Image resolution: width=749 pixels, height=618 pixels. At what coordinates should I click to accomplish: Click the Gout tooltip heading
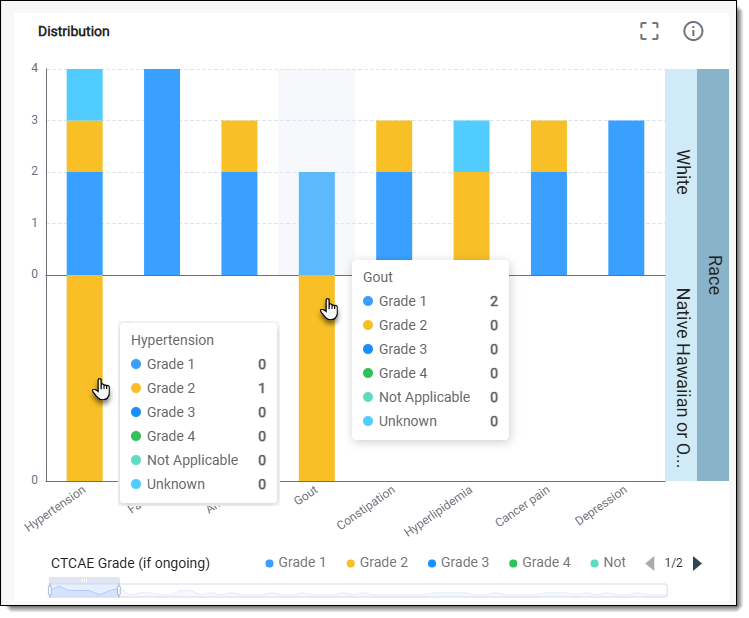point(378,277)
